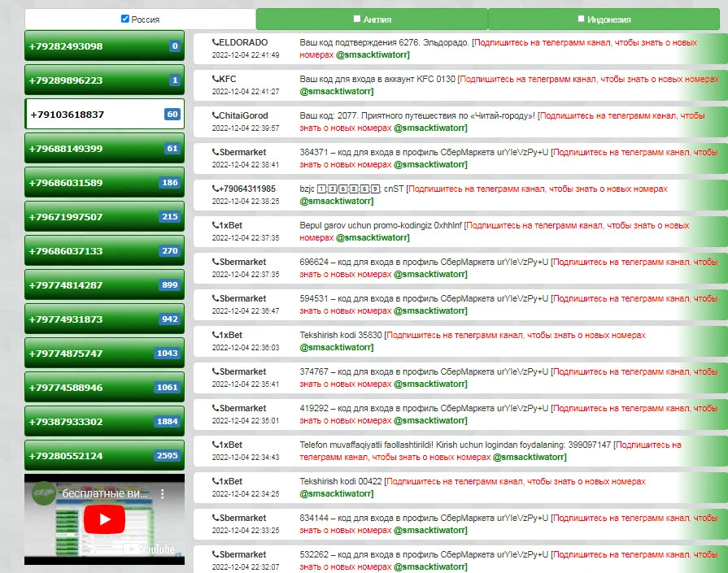Click the 60 message count badge
Image resolution: width=728 pixels, height=573 pixels.
point(172,114)
